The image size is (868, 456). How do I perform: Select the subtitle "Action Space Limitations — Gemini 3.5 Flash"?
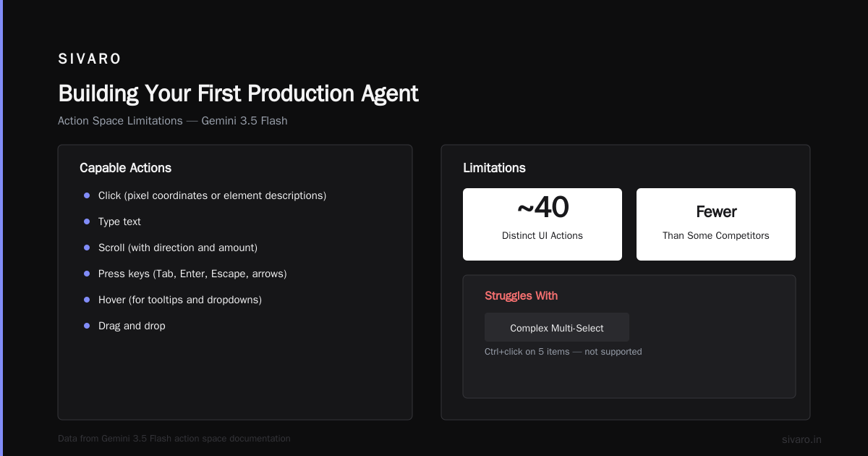click(x=173, y=121)
